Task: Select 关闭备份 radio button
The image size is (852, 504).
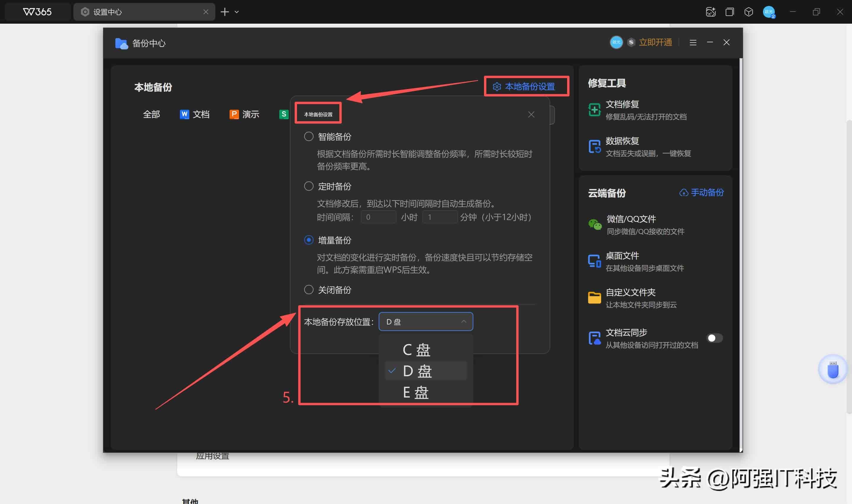Action: [x=309, y=290]
